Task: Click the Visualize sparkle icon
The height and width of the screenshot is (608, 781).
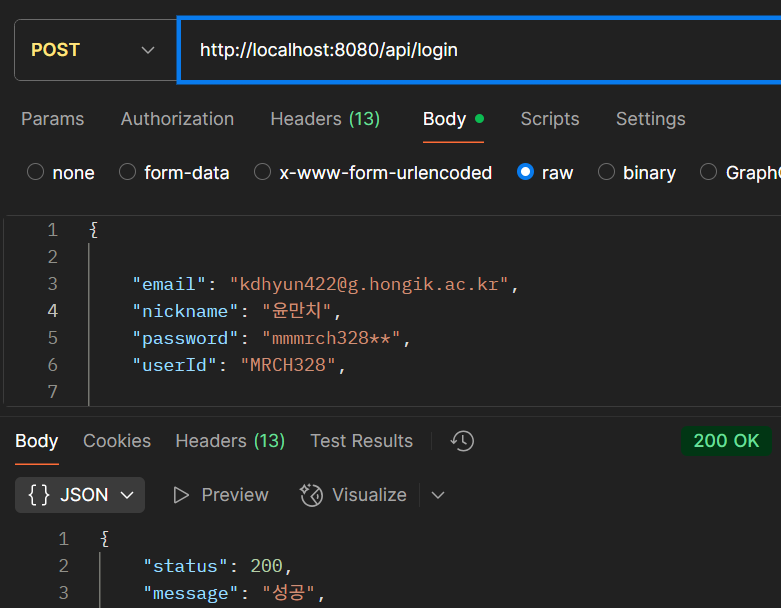Action: (311, 495)
